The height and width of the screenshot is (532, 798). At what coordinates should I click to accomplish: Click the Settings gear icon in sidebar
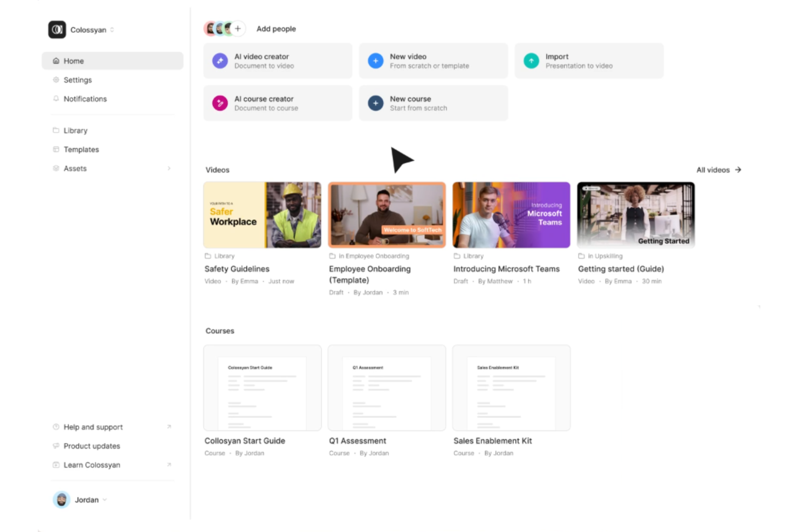[56, 80]
